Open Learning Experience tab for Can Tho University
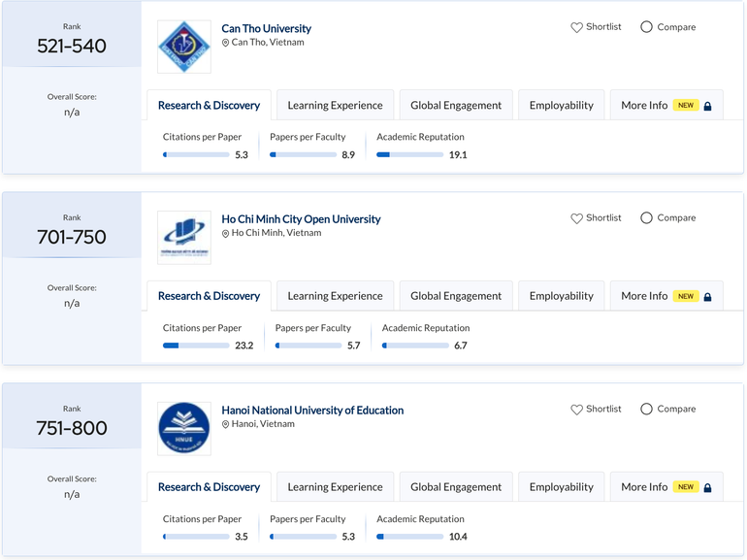 335,105
